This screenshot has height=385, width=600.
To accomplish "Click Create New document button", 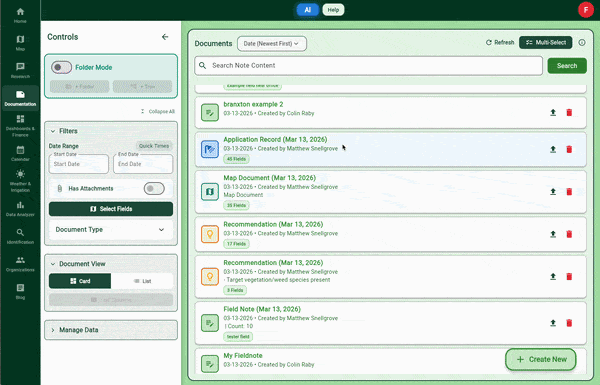I will pos(540,359).
